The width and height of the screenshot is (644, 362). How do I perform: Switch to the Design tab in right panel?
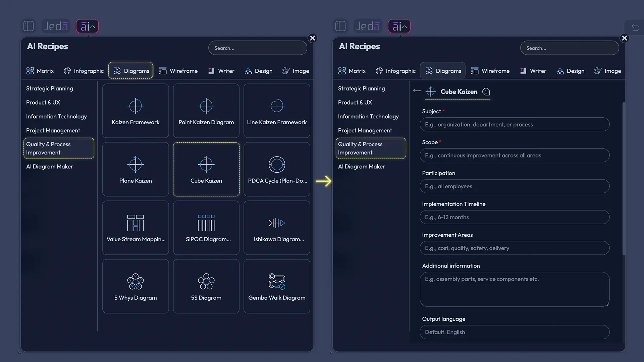point(570,71)
